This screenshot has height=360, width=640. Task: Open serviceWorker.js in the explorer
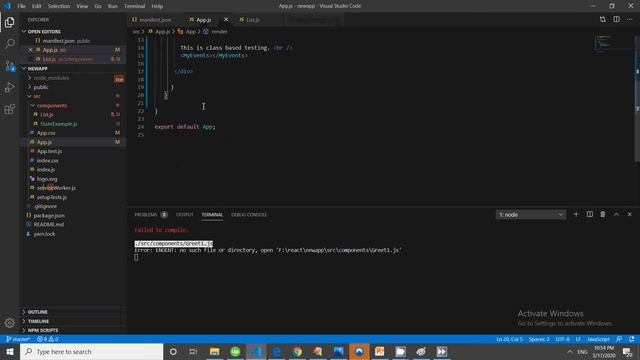click(56, 188)
